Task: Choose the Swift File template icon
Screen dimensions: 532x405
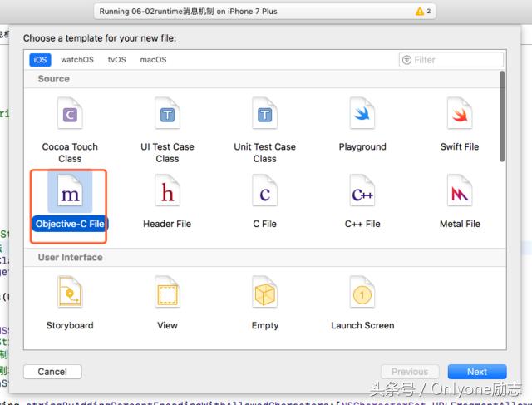Action: (x=460, y=113)
